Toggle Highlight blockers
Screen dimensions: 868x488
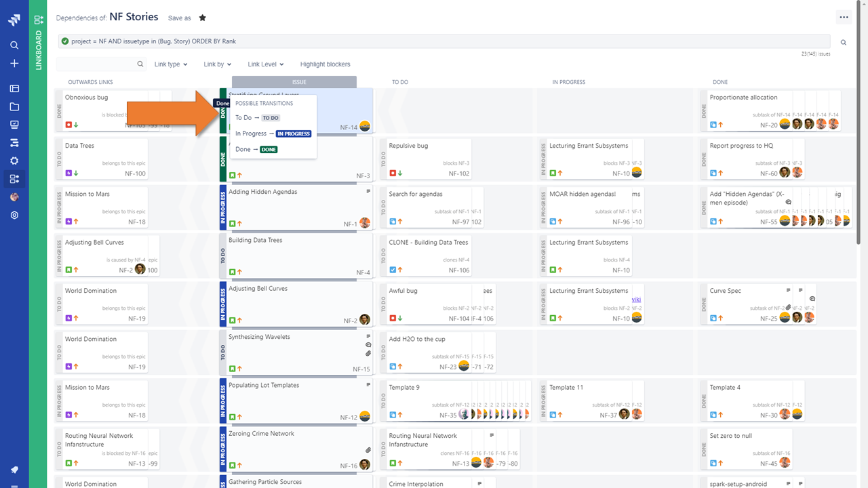coord(325,64)
